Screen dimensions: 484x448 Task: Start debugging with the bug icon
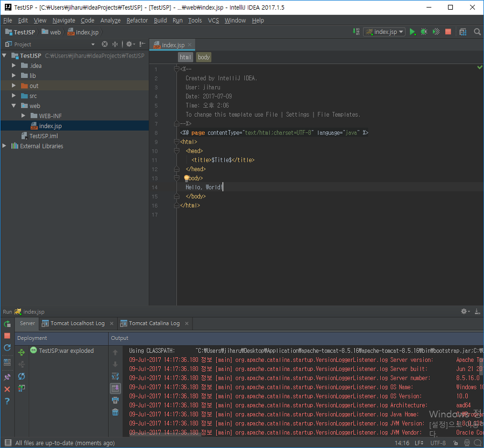coord(424,32)
